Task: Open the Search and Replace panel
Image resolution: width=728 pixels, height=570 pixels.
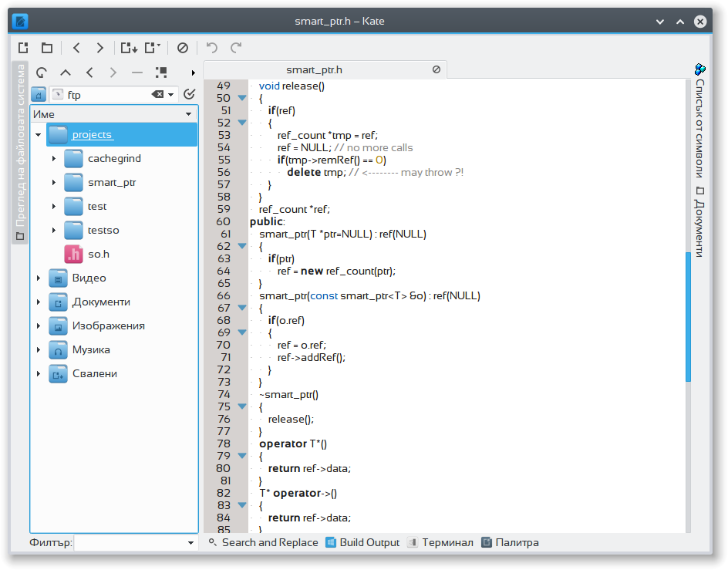Action: point(263,542)
